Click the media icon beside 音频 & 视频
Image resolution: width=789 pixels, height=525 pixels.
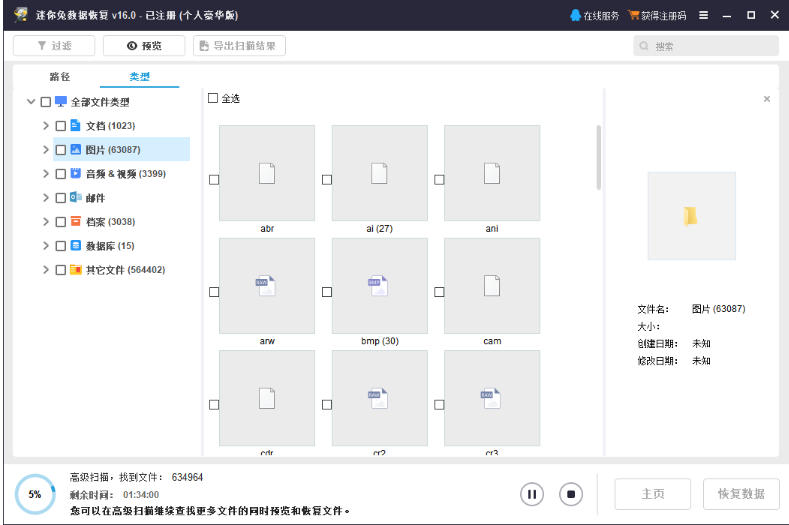pos(75,173)
